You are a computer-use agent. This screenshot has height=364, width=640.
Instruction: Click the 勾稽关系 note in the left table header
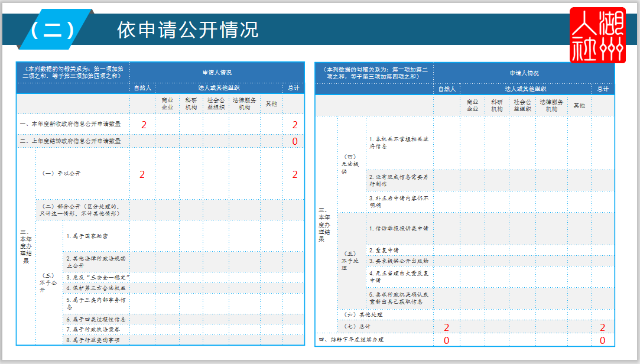(73, 72)
